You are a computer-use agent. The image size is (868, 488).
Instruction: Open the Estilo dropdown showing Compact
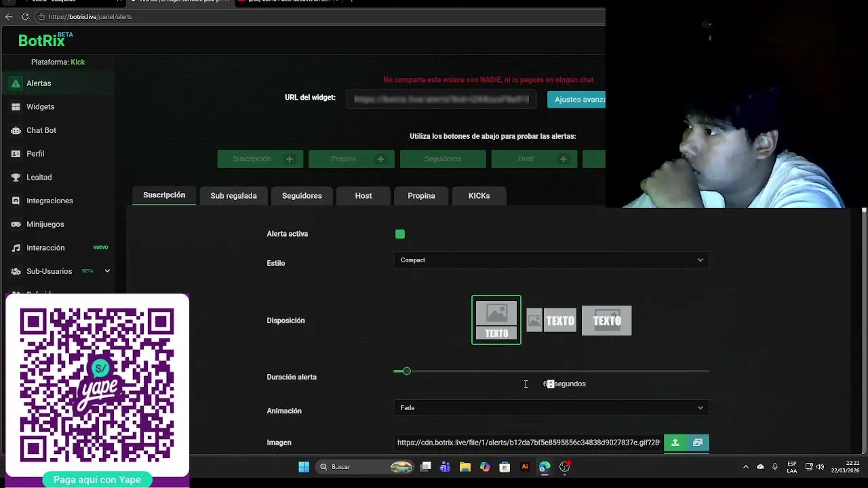[x=551, y=260]
